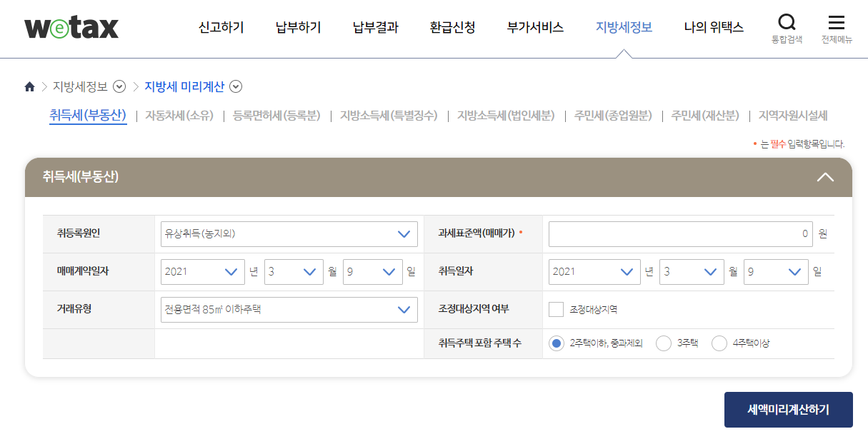Open the 취득일자 day dropdown
The width and height of the screenshot is (868, 444).
coord(776,271)
